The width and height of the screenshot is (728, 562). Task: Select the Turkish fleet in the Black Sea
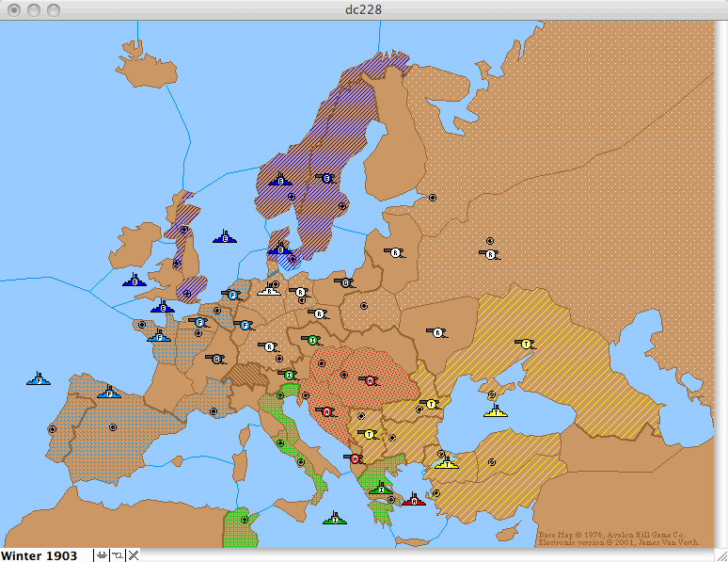click(496, 411)
